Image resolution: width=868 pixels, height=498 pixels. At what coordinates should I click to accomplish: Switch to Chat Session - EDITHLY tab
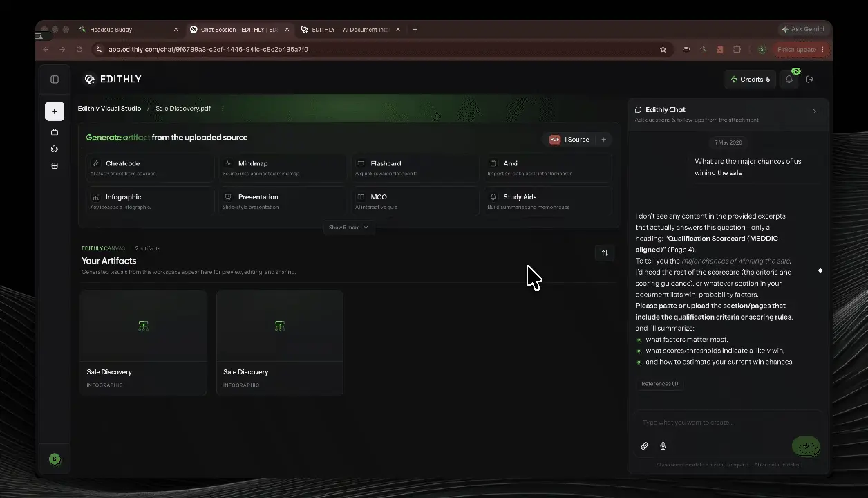[x=238, y=30]
